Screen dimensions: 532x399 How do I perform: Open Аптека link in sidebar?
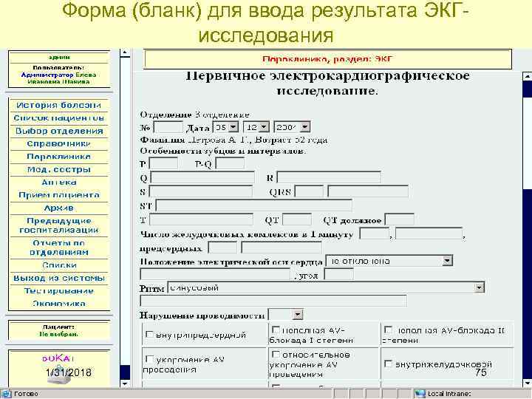[x=58, y=183]
